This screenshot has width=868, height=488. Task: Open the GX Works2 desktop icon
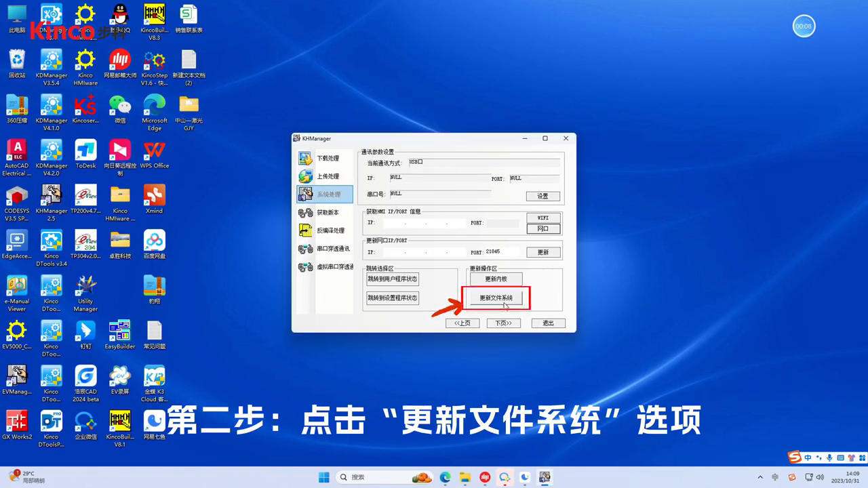[16, 425]
